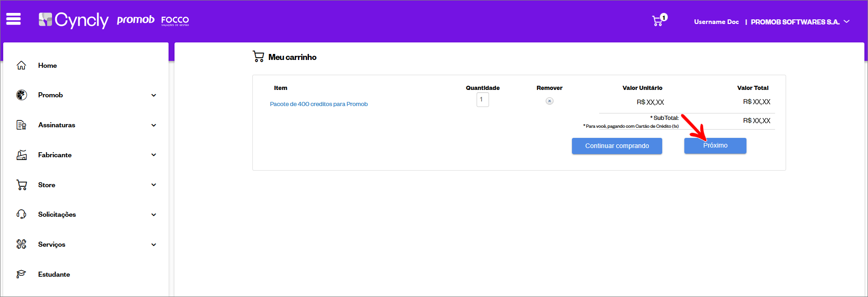Click the Quantidade input field
The height and width of the screenshot is (297, 868).
483,100
